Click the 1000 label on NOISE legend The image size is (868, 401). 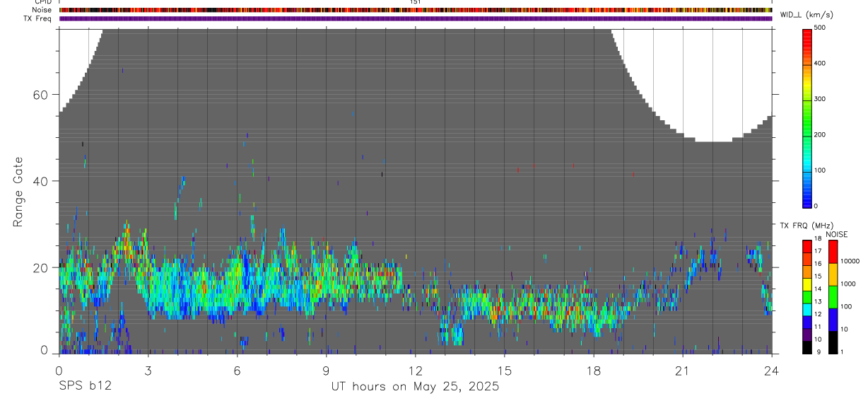coord(849,284)
